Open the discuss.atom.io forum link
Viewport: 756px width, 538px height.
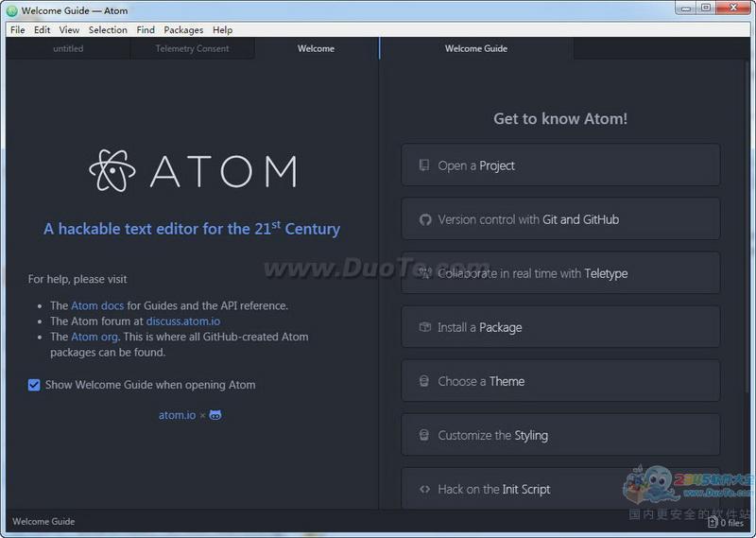click(183, 321)
